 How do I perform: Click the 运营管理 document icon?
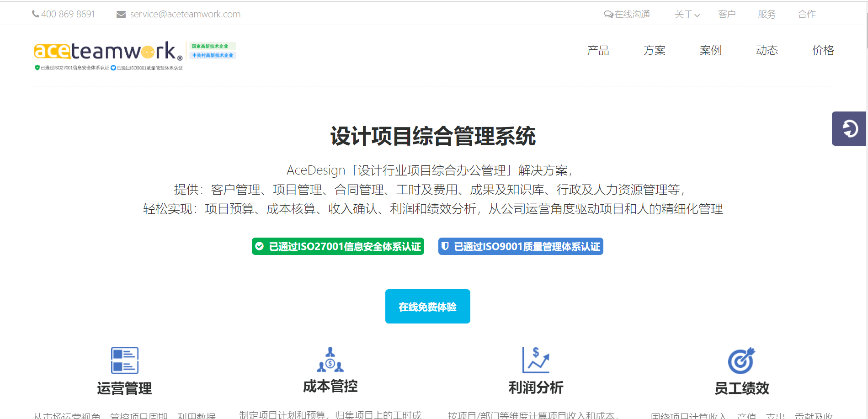tap(125, 361)
